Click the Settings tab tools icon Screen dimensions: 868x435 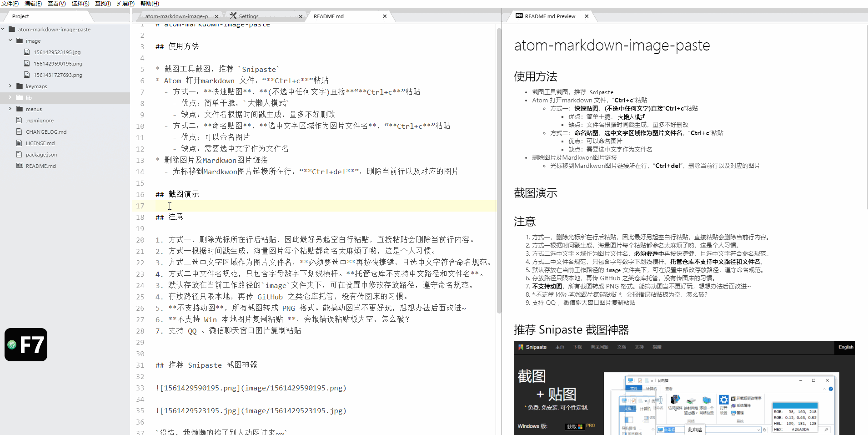(x=233, y=16)
